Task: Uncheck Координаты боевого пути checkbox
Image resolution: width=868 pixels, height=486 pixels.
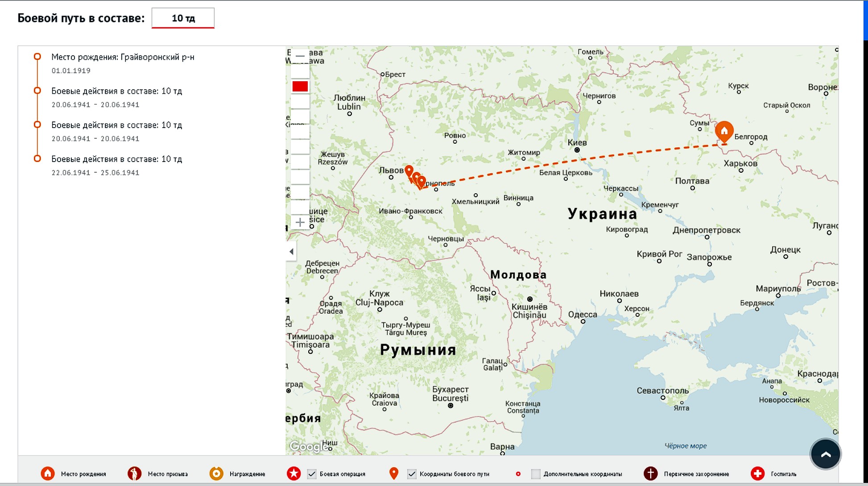Action: click(412, 474)
